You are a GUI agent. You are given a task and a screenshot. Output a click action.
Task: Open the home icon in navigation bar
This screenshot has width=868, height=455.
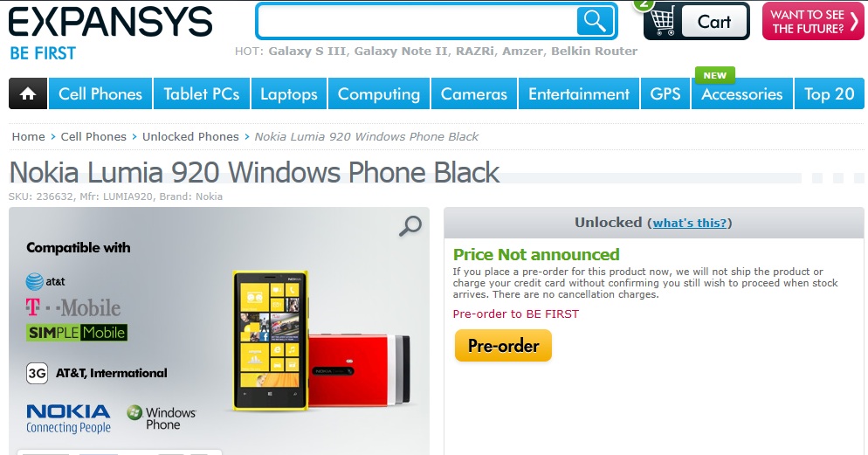(28, 93)
